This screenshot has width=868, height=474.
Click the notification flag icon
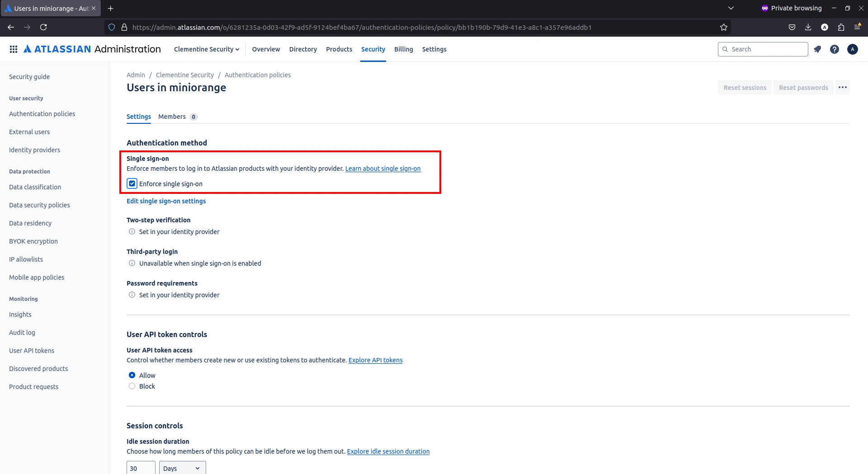pyautogui.click(x=817, y=49)
